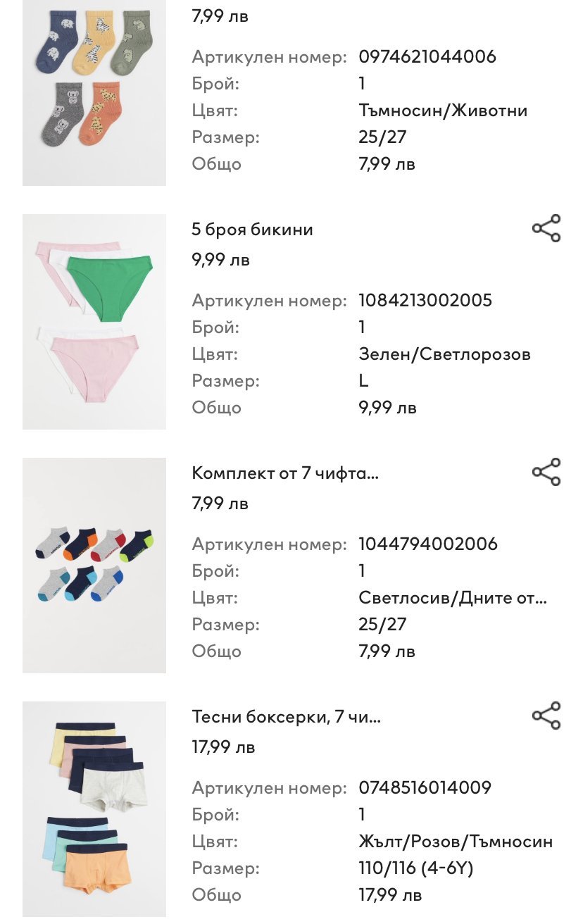Image resolution: width=583 pixels, height=924 pixels.
Task: Open the "Комплект от 7 чифта..." title
Action: 285,473
